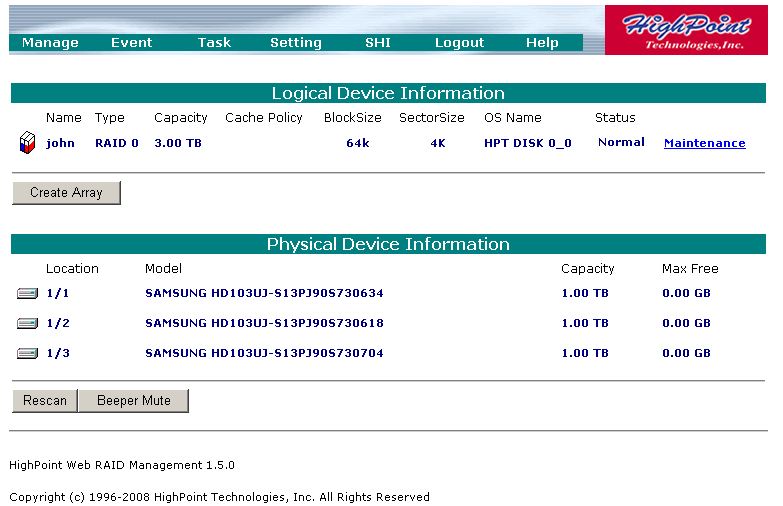Click the 3.00 TB capacity value

click(x=178, y=143)
